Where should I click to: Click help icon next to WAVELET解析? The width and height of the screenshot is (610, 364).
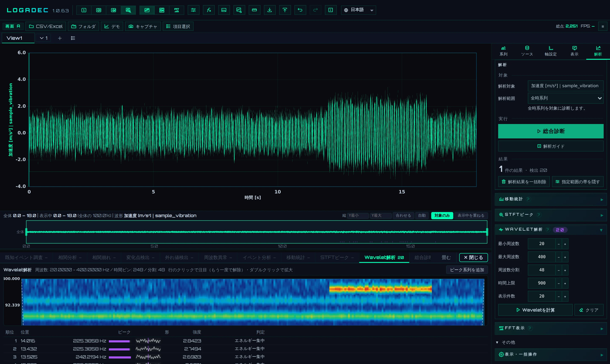coord(548,230)
